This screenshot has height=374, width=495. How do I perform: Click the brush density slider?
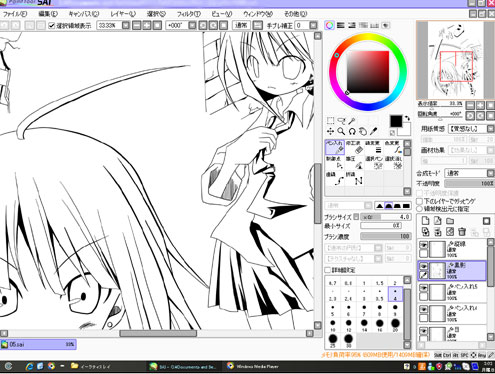pyautogui.click(x=385, y=236)
